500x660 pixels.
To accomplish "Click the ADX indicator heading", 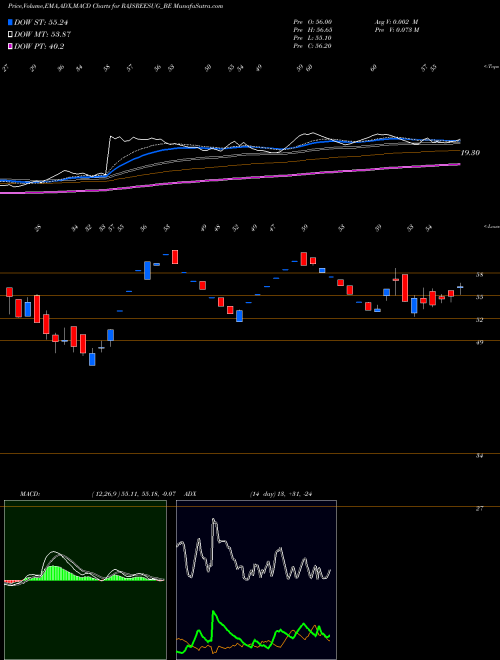I will (x=190, y=494).
